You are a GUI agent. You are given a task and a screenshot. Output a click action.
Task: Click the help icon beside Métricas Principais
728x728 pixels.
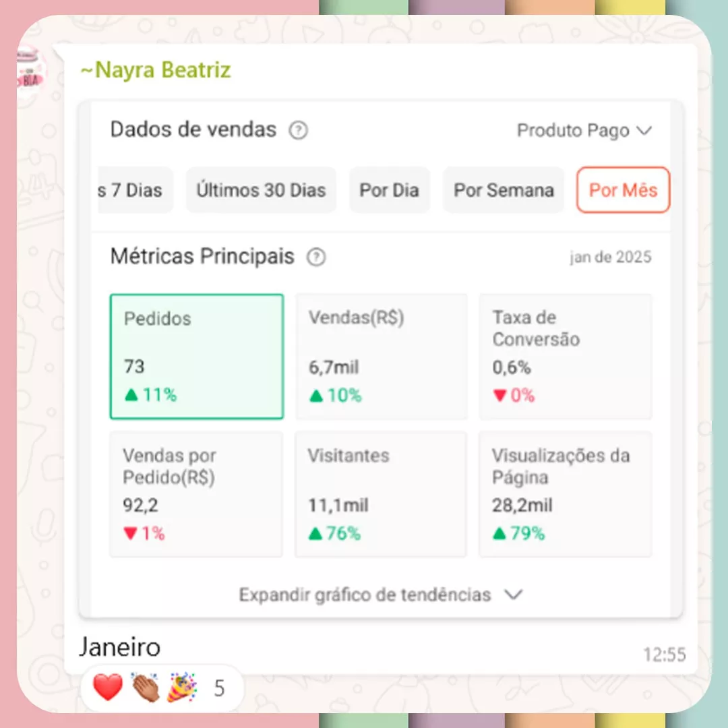pos(316,257)
